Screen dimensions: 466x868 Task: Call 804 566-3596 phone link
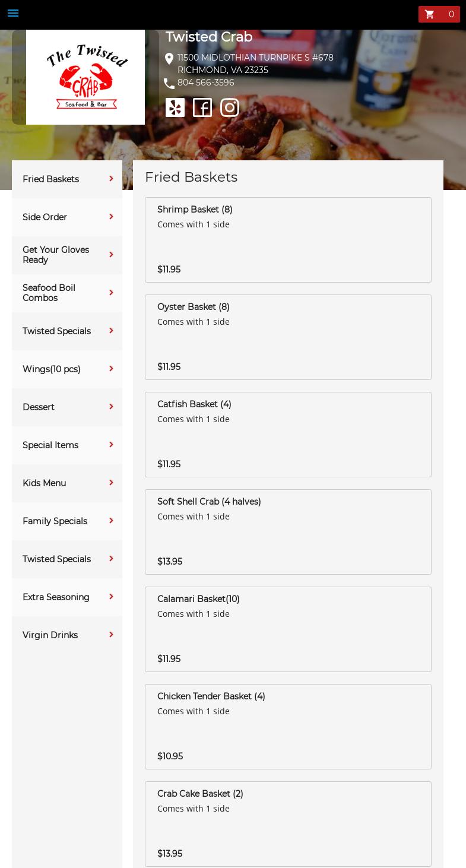206,83
